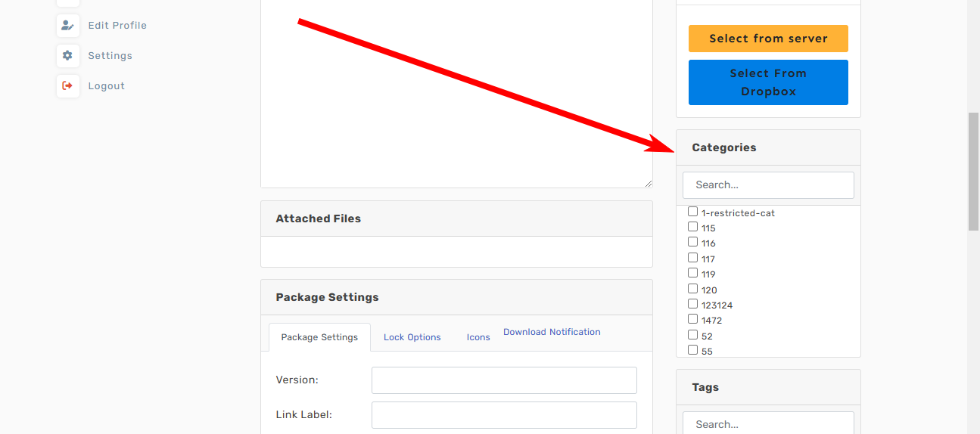
Task: Click into the Link Label field
Action: (504, 415)
